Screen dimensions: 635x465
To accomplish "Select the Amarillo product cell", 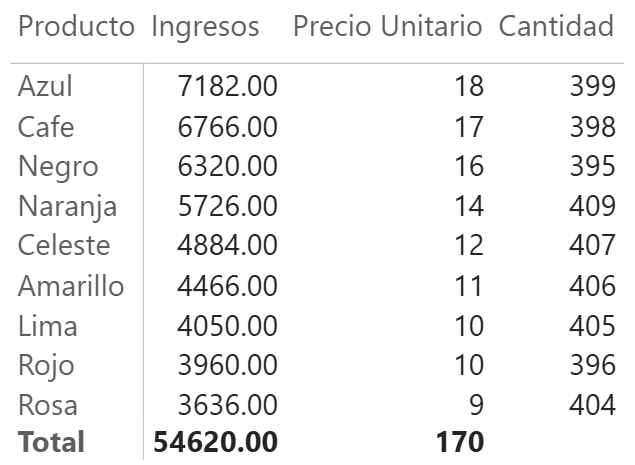I will 71,286.
